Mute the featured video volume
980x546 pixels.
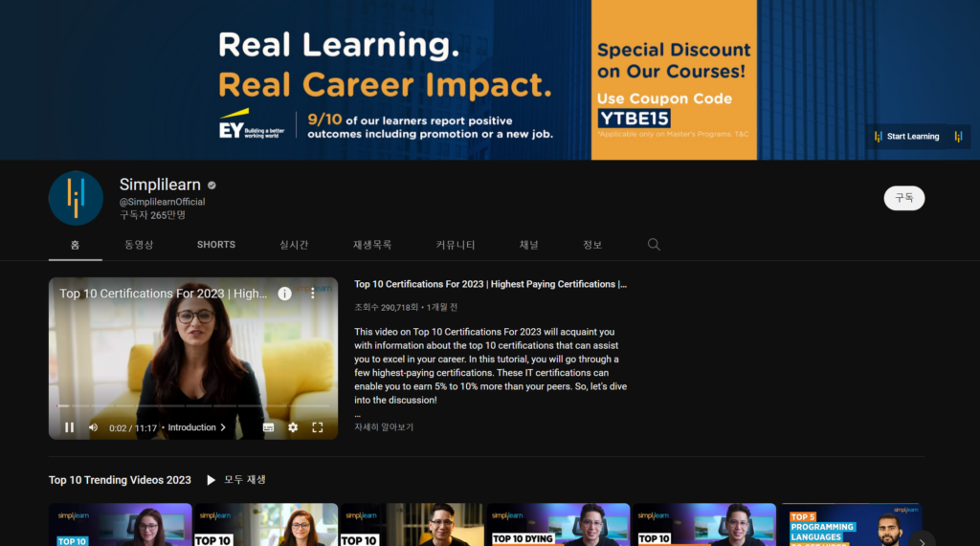pos(93,427)
